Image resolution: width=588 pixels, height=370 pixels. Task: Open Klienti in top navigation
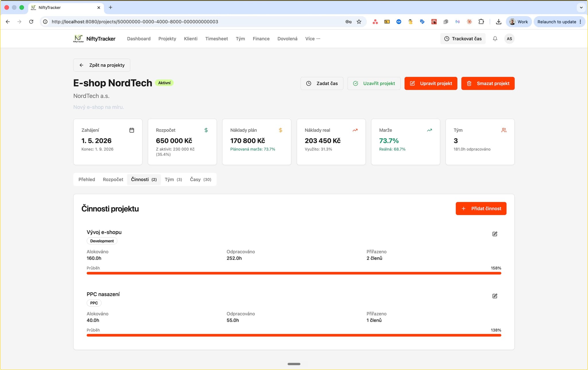tap(191, 38)
